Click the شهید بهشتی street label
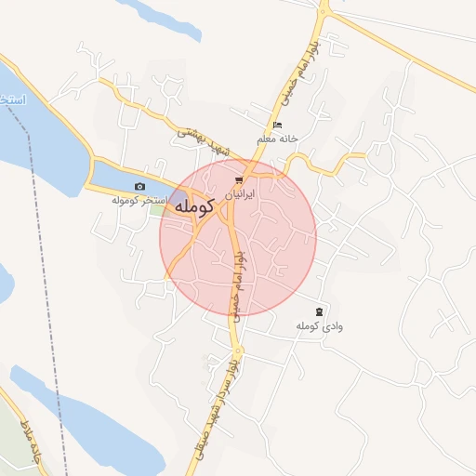476x476 pixels. click(x=204, y=142)
